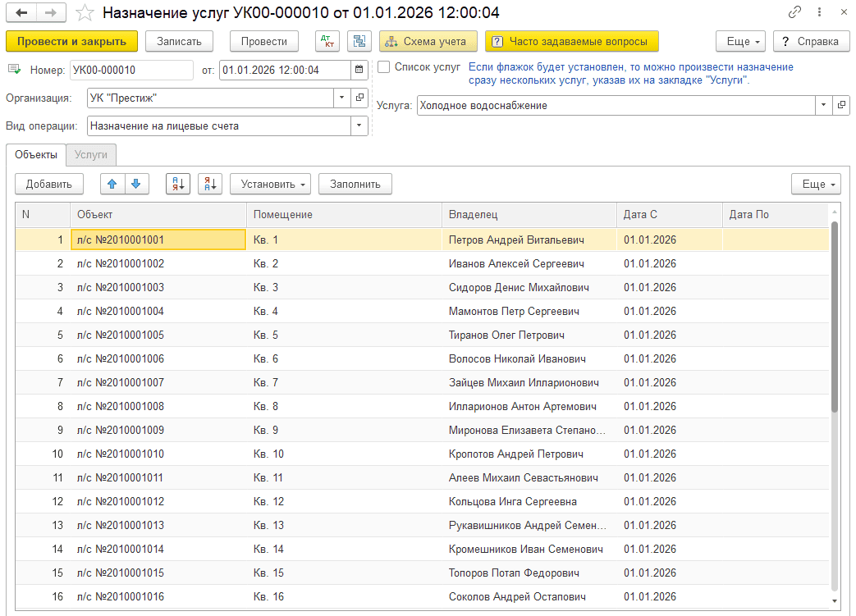Viewport: 856px width, 616px height.
Task: Open the Установить dropdown menu
Action: pyautogui.click(x=271, y=185)
